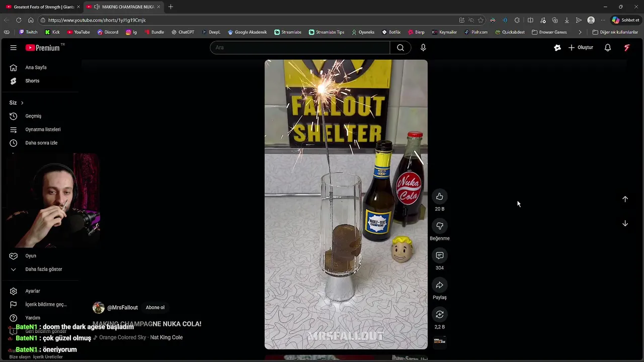The image size is (644, 362).
Task: Go to browser home page
Action: (31, 20)
